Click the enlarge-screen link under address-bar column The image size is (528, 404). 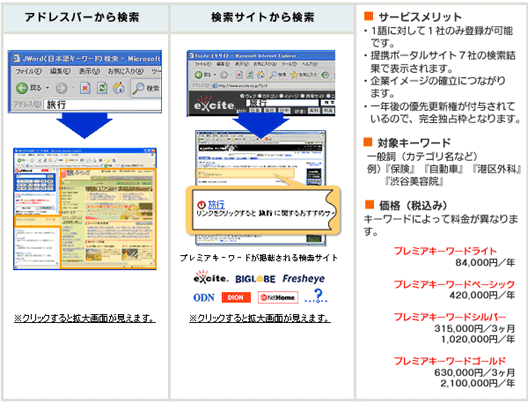(x=85, y=318)
